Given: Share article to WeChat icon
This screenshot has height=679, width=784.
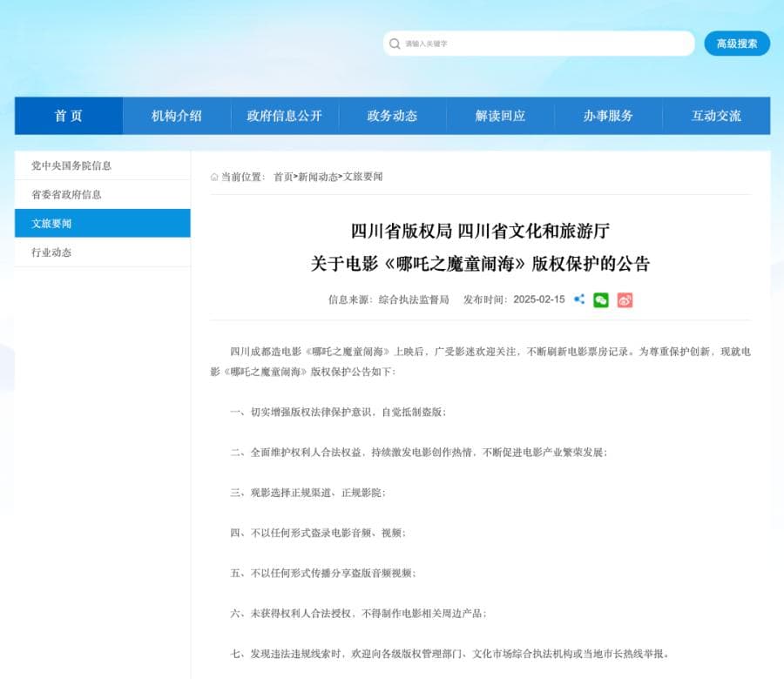Looking at the screenshot, I should point(601,299).
